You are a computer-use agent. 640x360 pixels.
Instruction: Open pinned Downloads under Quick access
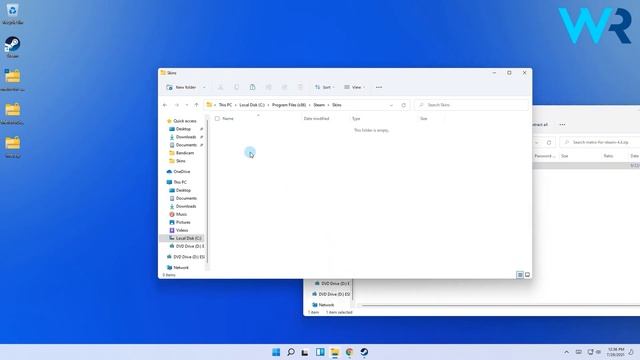click(186, 137)
